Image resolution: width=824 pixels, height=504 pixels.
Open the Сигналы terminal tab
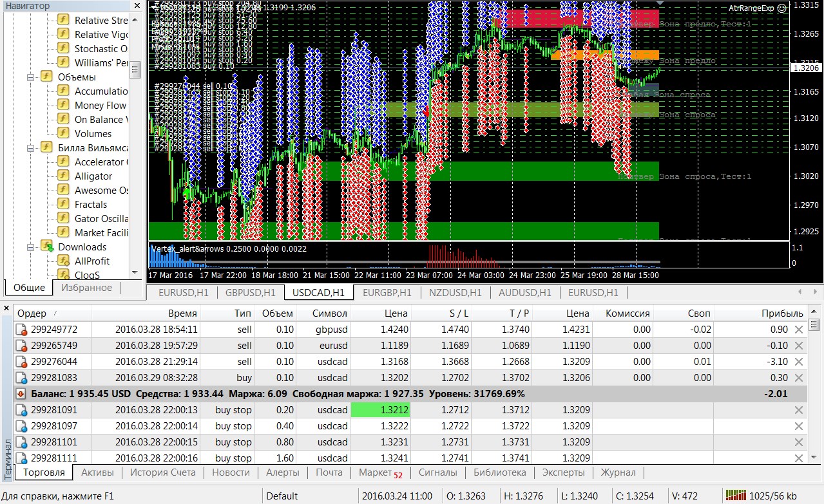click(x=438, y=472)
